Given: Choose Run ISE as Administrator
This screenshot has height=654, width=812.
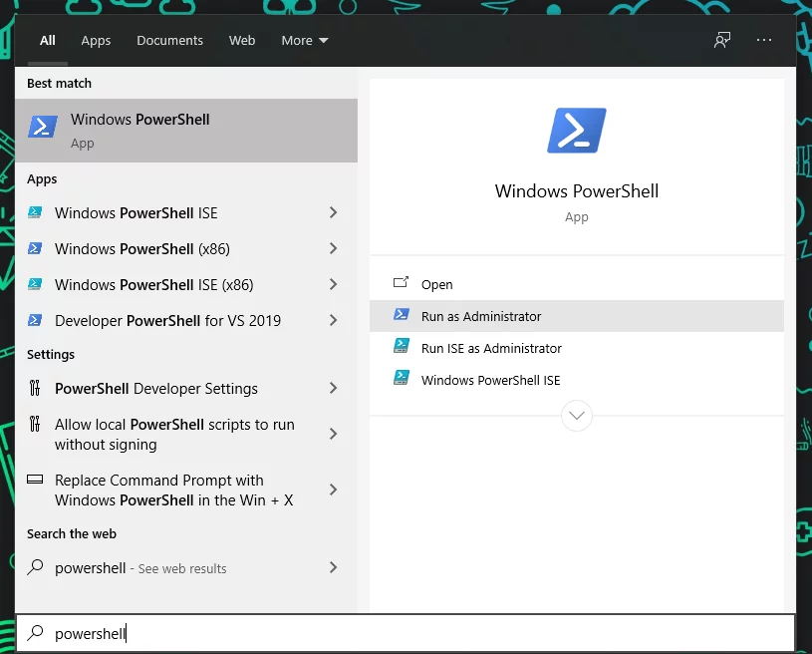Looking at the screenshot, I should click(577, 348).
